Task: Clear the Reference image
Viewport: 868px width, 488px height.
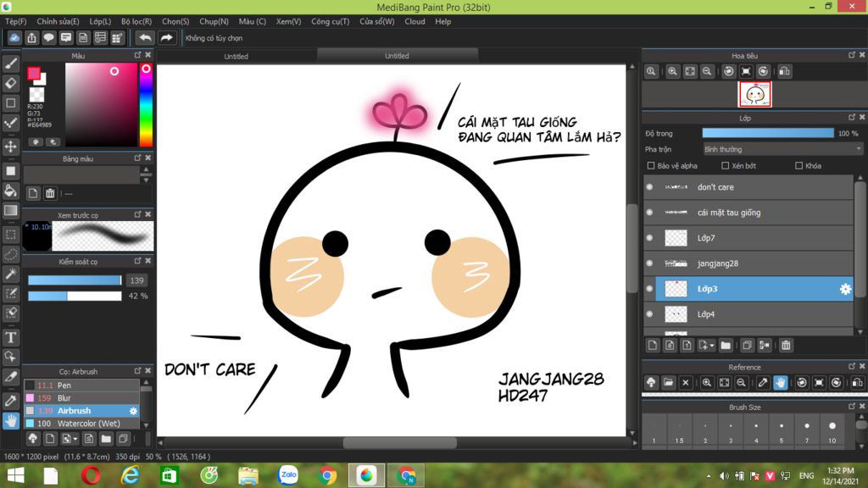Action: tap(685, 383)
